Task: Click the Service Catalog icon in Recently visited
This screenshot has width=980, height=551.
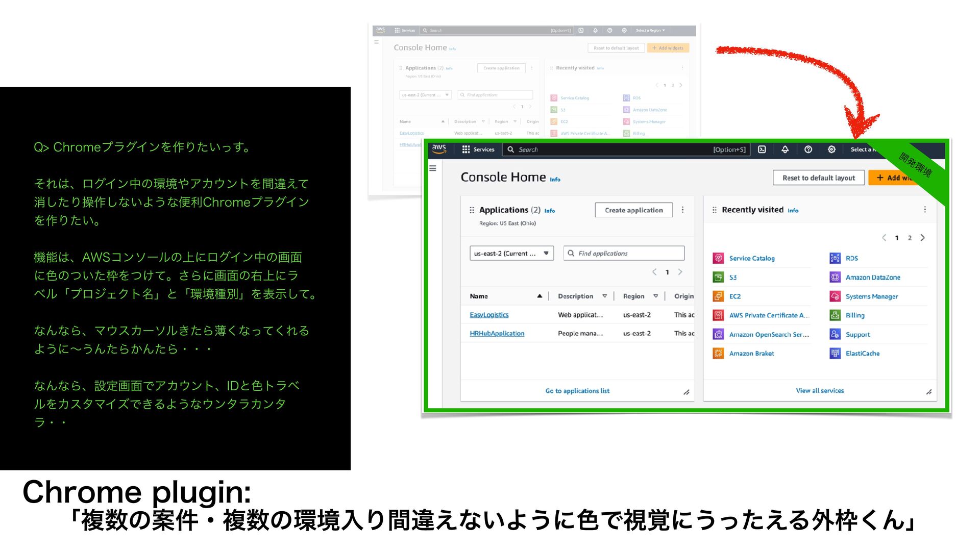Action: click(718, 258)
